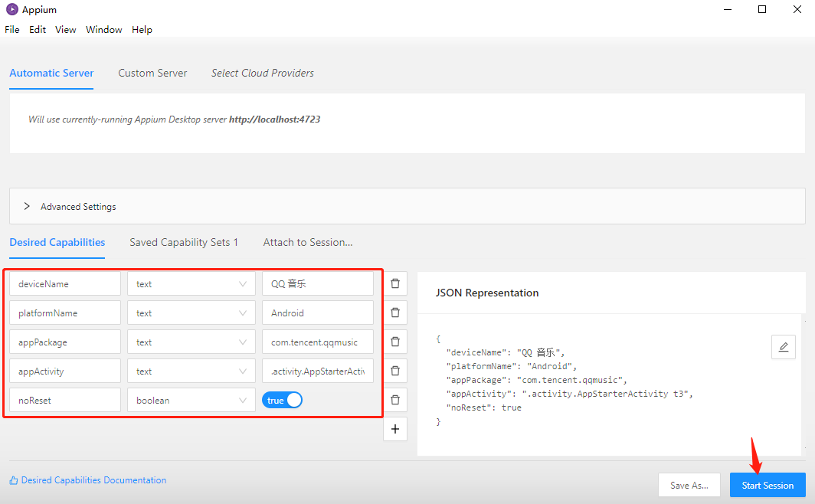Open Attach to Session tab
This screenshot has width=815, height=504.
tap(308, 242)
